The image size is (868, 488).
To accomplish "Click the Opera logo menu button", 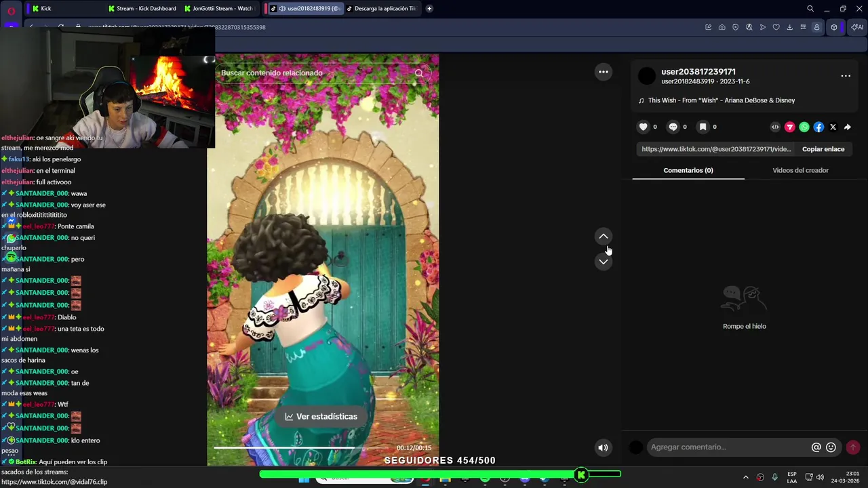I will click(11, 10).
